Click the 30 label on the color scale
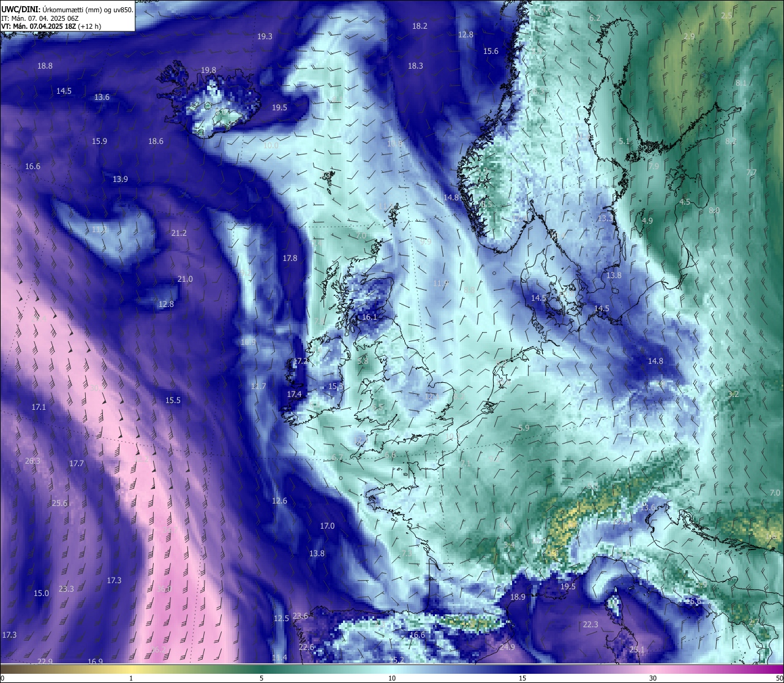Image resolution: width=784 pixels, height=683 pixels. click(x=653, y=678)
